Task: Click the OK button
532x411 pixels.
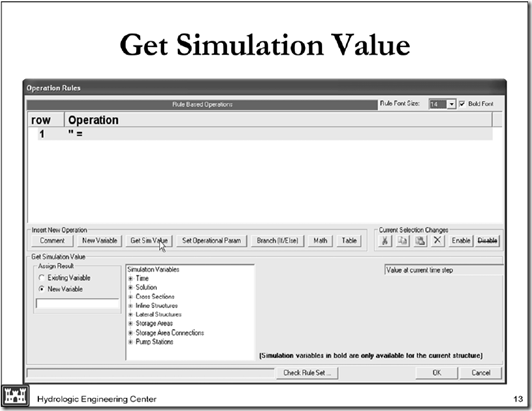Action: click(437, 373)
